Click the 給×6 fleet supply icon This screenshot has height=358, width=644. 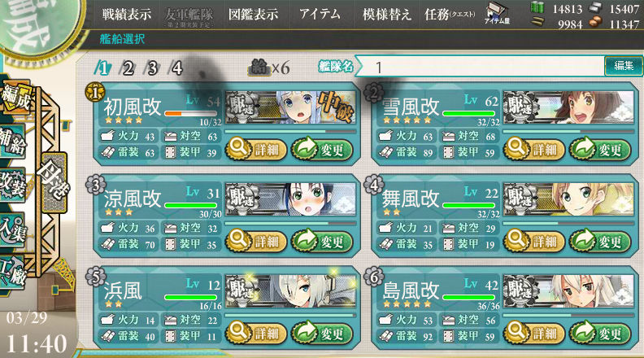point(268,67)
